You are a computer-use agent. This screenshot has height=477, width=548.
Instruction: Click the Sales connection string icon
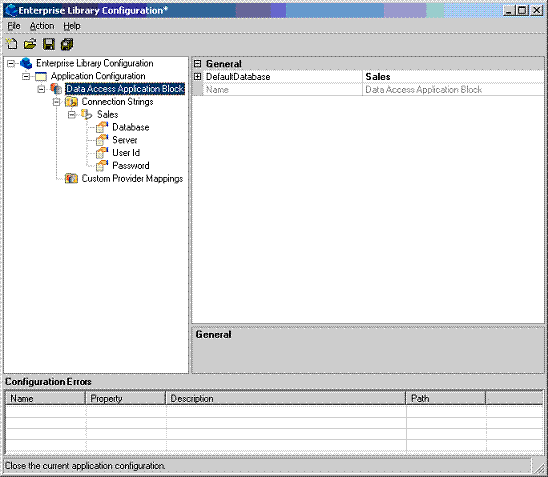click(x=86, y=114)
